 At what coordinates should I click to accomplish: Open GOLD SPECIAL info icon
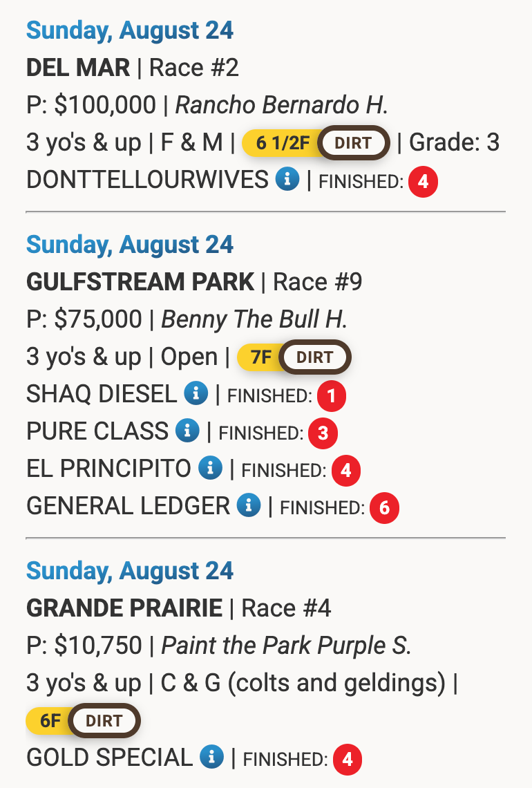[x=211, y=757]
